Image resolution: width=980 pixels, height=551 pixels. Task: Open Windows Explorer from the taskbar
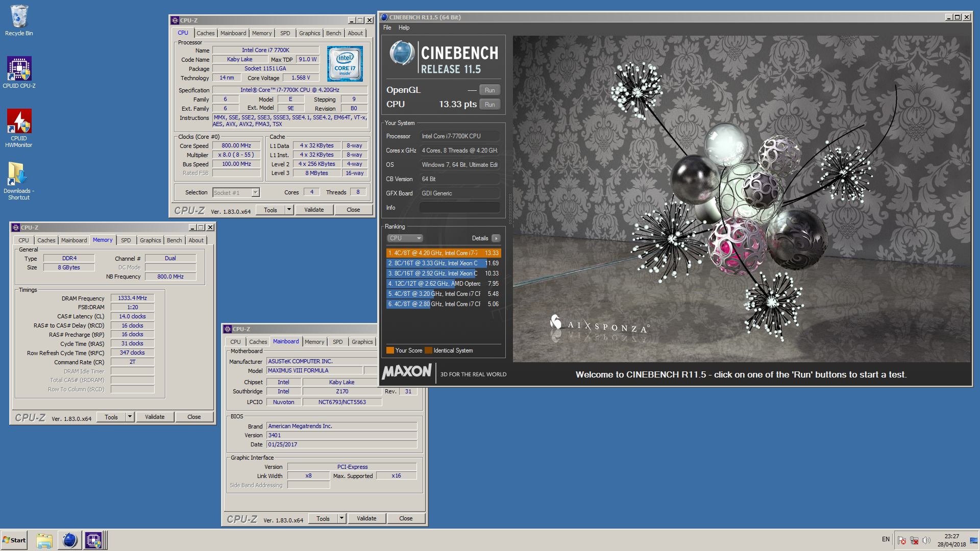pyautogui.click(x=44, y=540)
